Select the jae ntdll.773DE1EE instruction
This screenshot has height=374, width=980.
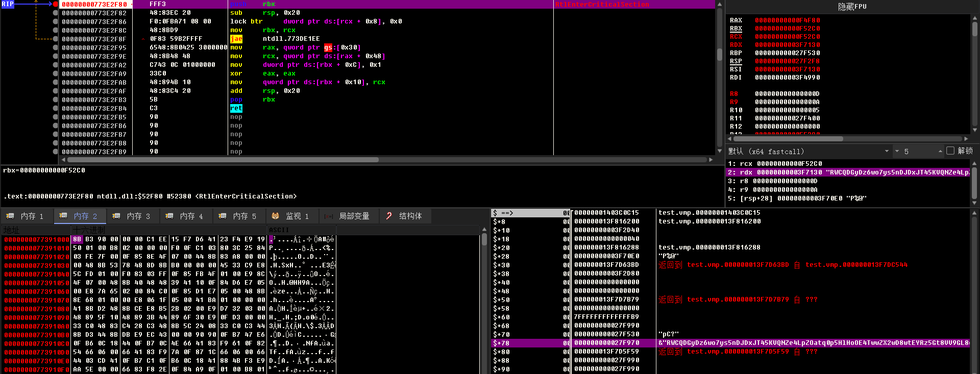(x=275, y=39)
